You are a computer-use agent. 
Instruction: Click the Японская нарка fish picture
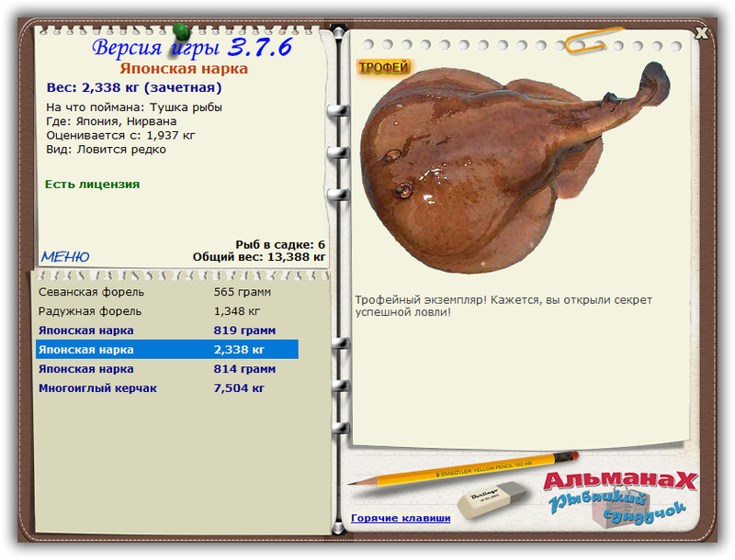(514, 167)
